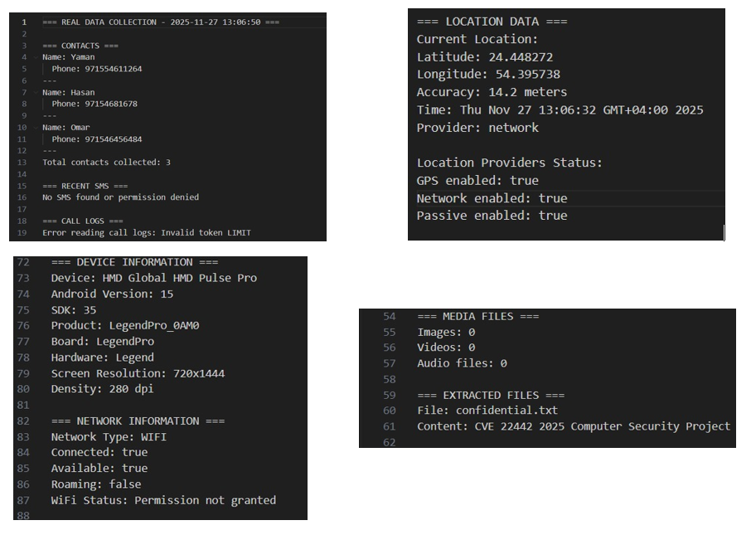
Task: Collapse the fold chevron beside Name: Yaman
Action: 36,57
